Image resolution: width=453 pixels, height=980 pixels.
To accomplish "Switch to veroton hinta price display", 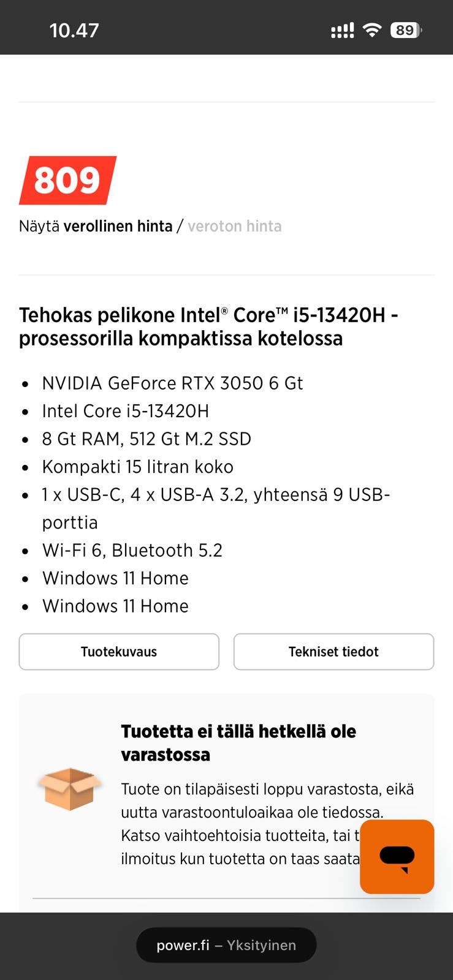I will (x=234, y=226).
